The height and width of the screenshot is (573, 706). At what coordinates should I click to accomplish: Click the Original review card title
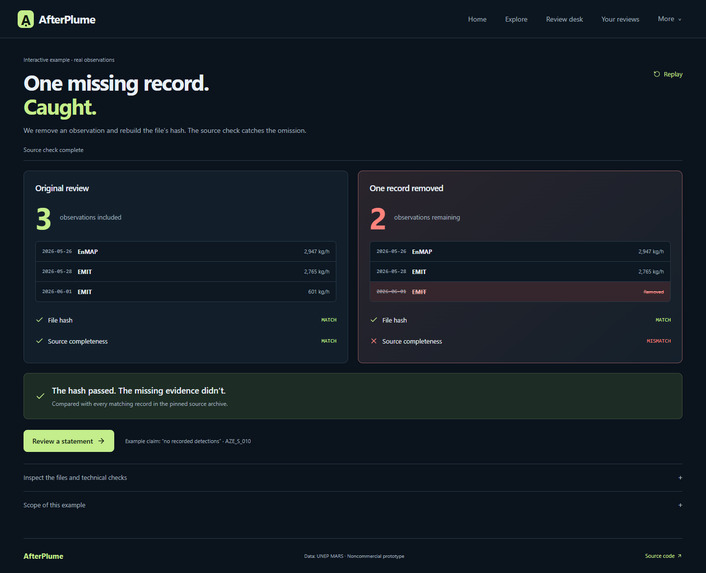coord(62,188)
